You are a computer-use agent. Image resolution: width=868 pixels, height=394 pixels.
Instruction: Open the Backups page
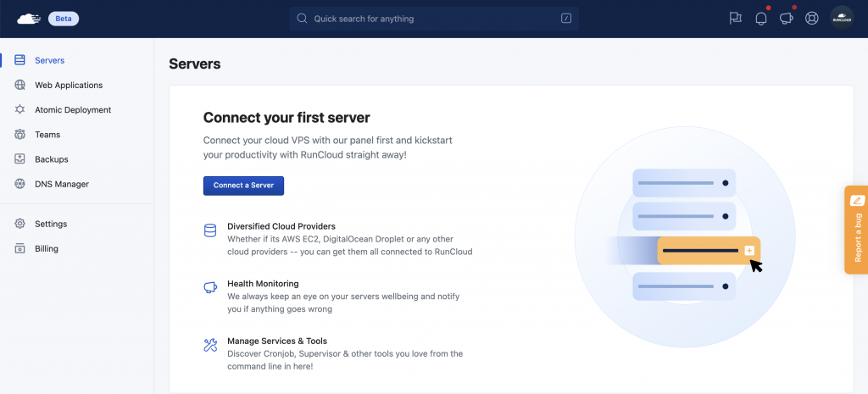point(52,159)
